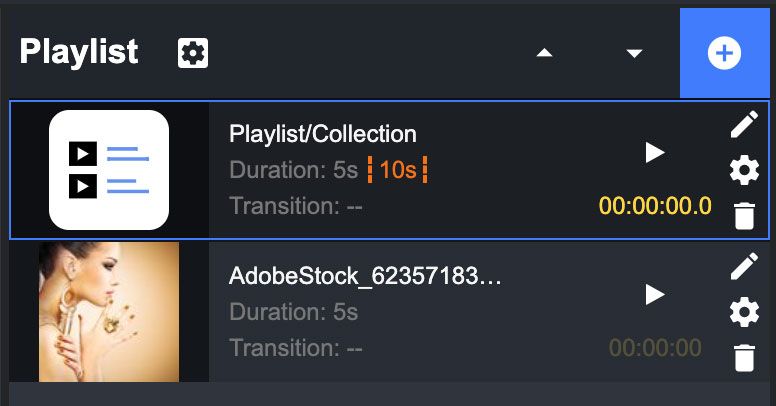Select the Playlist/Collection thumbnail icon

[109, 170]
